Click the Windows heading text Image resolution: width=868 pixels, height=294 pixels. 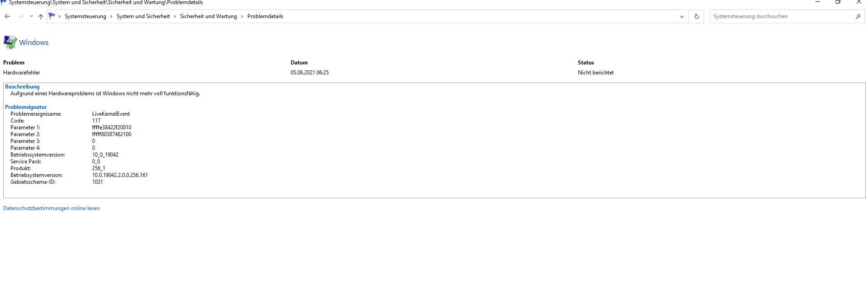tap(34, 43)
